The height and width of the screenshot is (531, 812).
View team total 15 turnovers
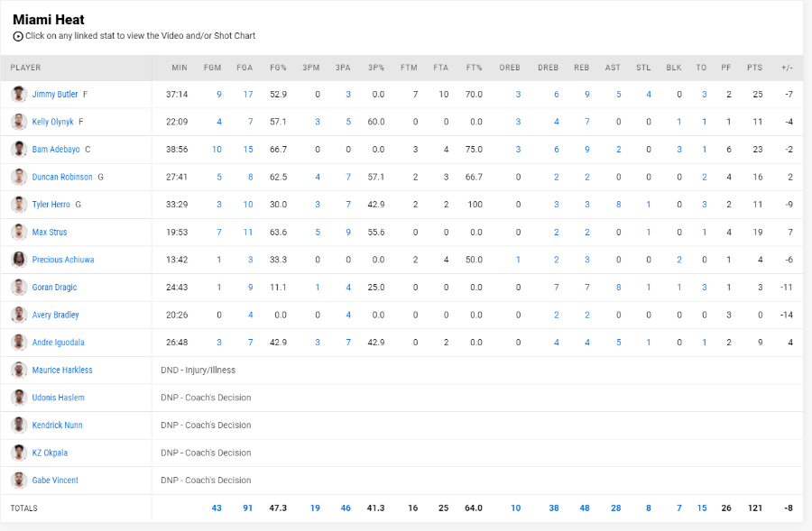[x=702, y=508]
